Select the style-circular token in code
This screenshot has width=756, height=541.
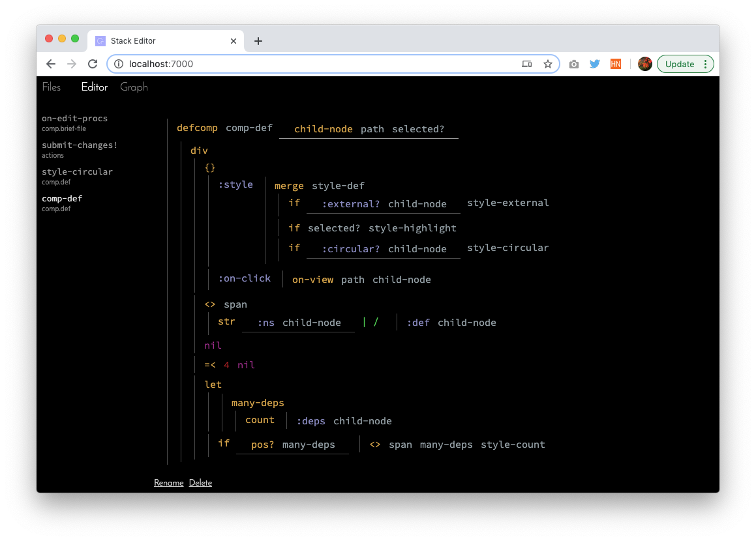click(507, 248)
